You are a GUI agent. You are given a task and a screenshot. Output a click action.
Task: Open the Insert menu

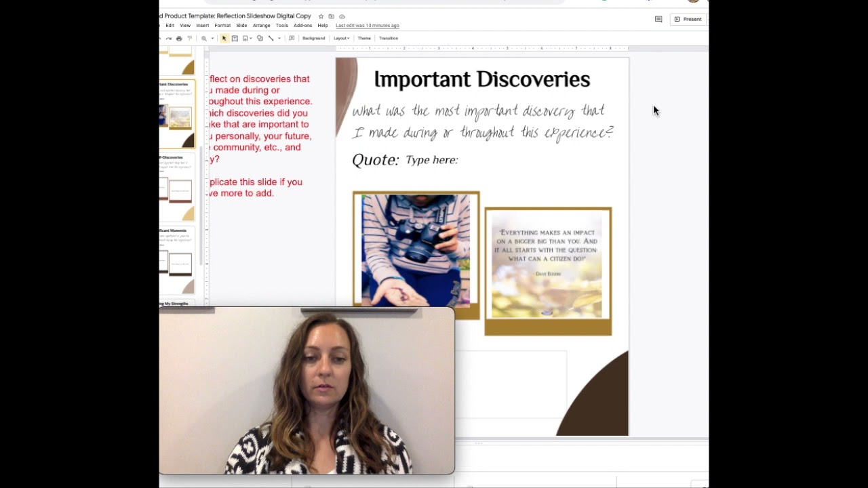[x=203, y=26]
